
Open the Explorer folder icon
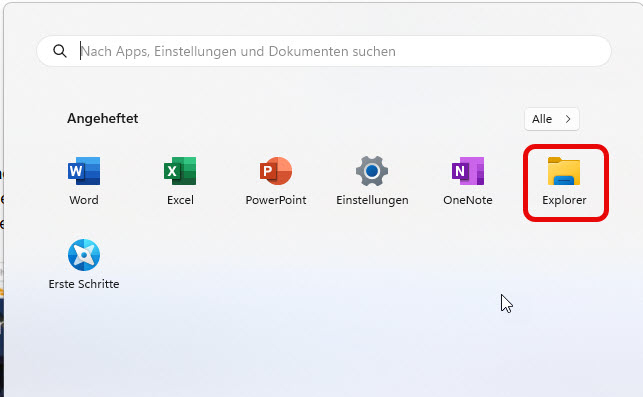coord(564,171)
